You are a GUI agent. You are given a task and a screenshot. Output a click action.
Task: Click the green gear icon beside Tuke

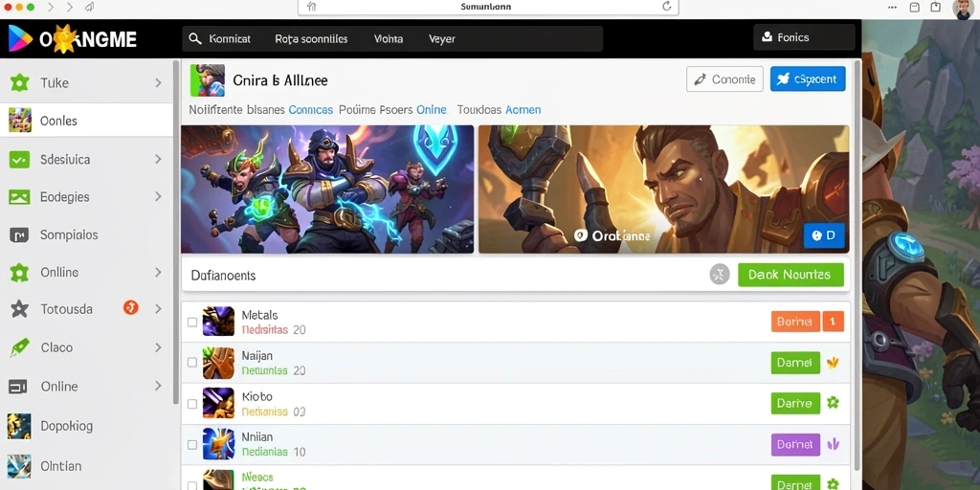click(19, 82)
